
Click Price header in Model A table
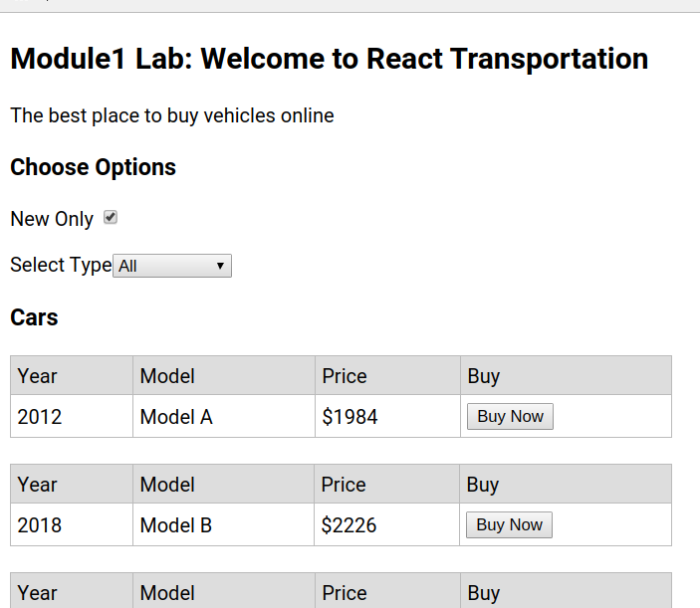[345, 376]
